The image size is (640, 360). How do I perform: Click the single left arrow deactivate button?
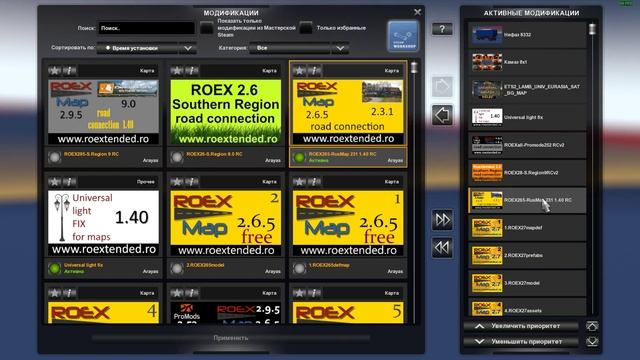[442, 115]
